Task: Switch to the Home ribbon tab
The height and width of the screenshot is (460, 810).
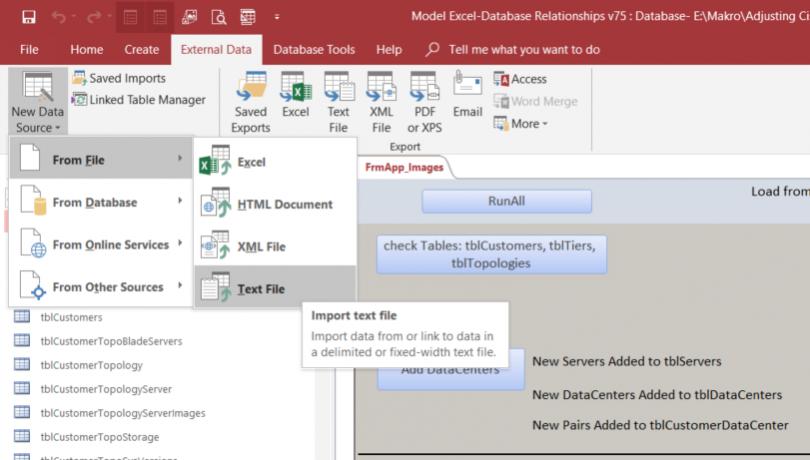Action: click(86, 50)
